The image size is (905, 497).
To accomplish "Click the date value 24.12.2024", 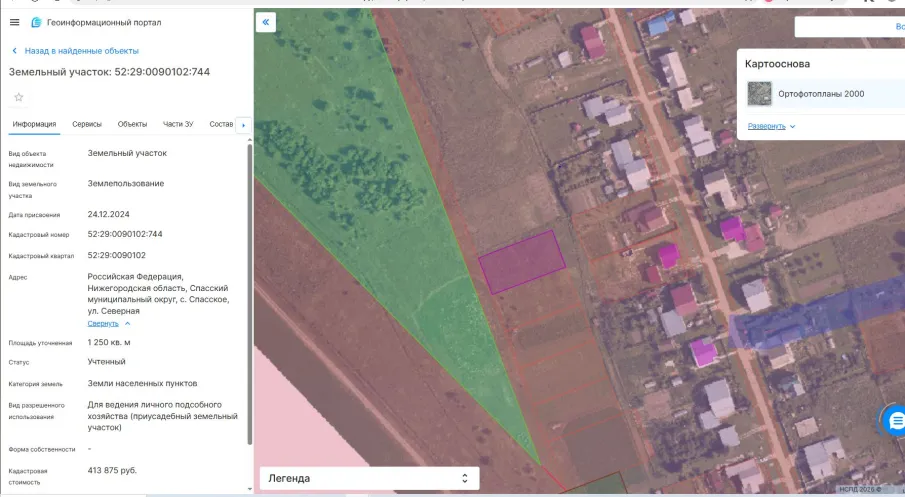I will 109,214.
